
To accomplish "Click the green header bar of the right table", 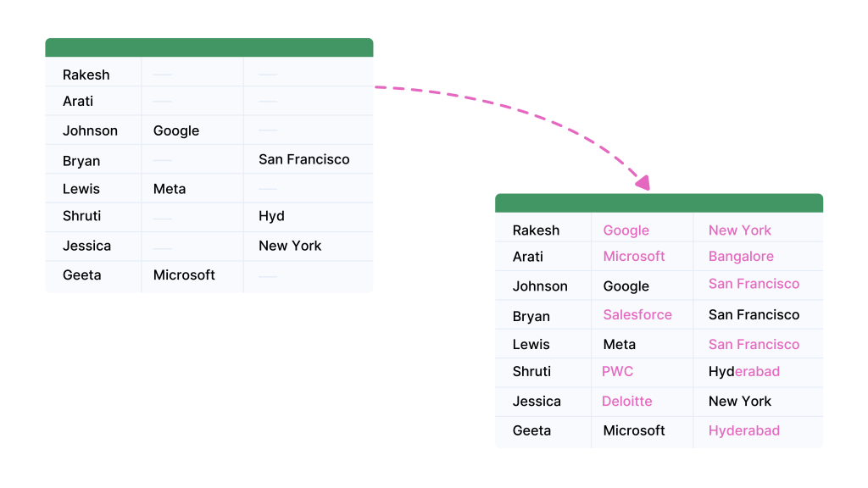I will coord(659,203).
